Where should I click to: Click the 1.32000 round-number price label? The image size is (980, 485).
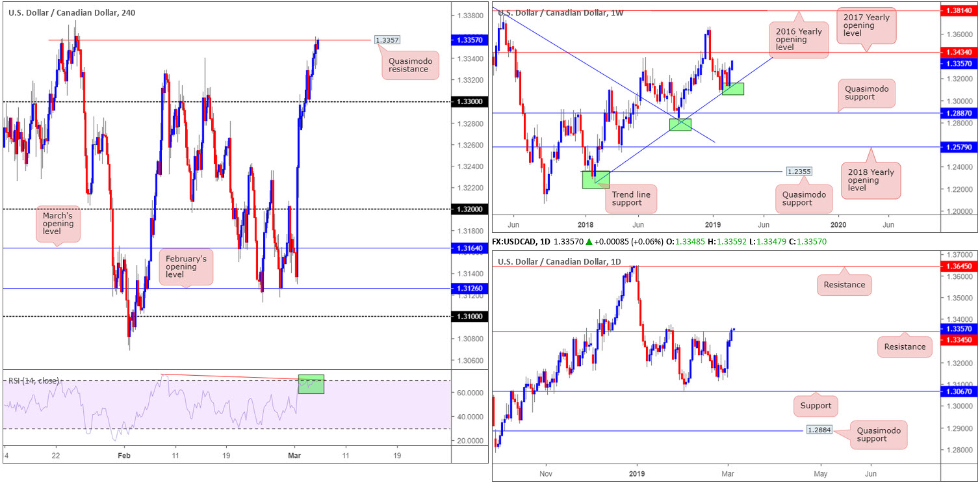[x=469, y=209]
